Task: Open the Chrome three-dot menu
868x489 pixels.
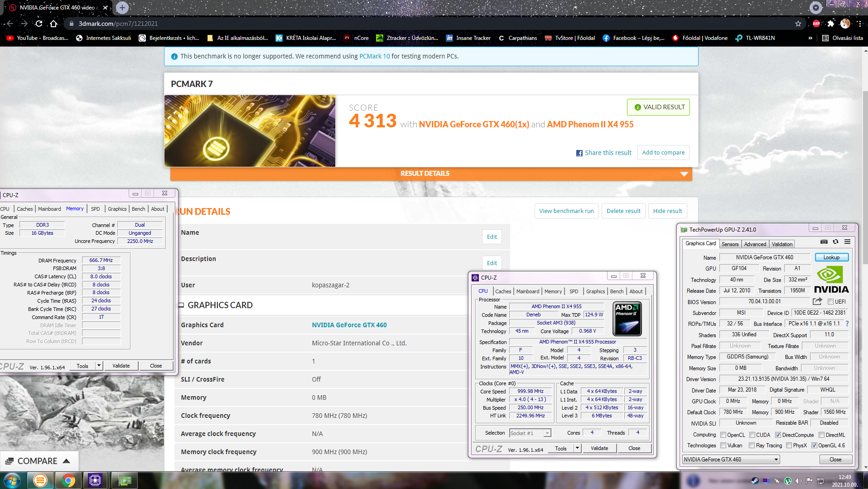Action: pyautogui.click(x=859, y=24)
